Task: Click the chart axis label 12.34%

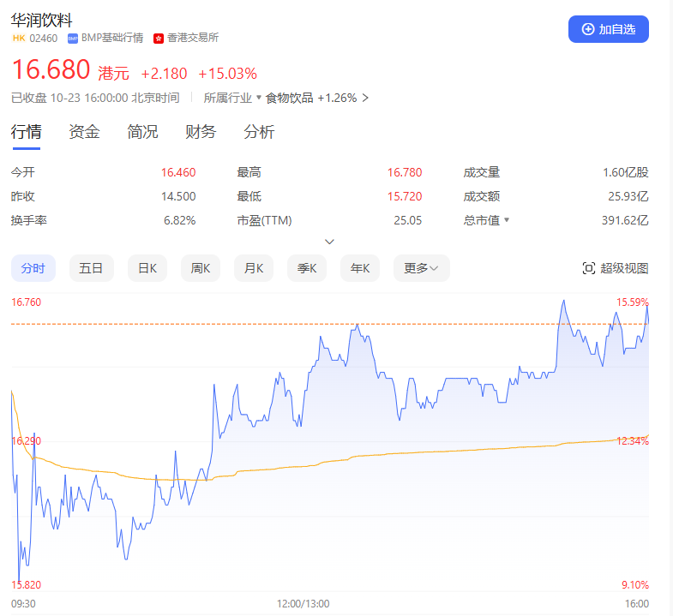Action: [x=632, y=441]
